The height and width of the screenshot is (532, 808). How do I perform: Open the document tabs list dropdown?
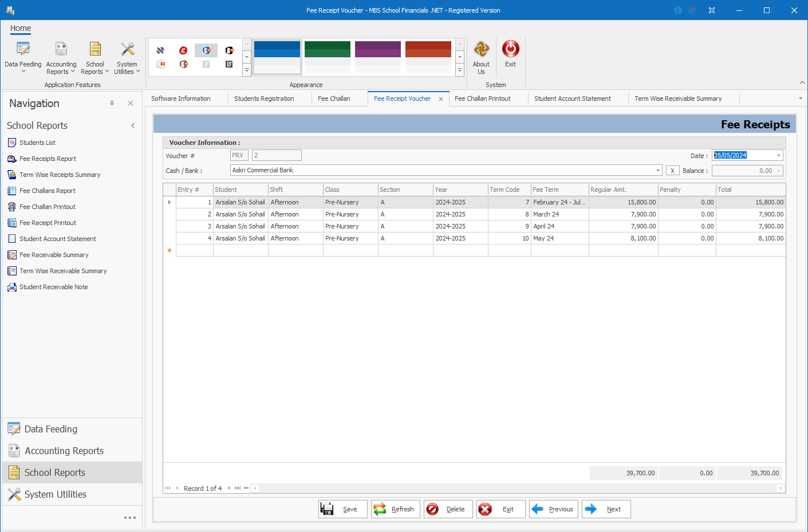click(801, 98)
